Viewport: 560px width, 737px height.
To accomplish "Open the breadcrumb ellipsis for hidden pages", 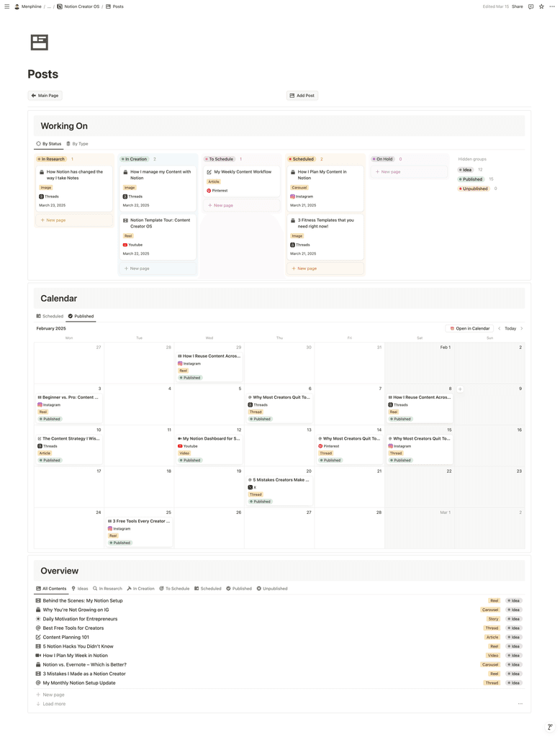I will [x=50, y=6].
